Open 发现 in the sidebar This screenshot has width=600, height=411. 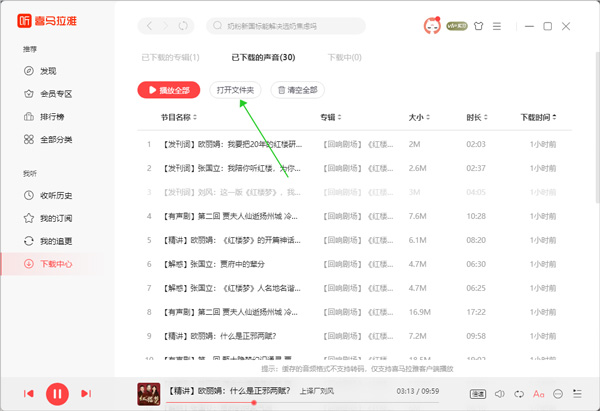tap(48, 71)
